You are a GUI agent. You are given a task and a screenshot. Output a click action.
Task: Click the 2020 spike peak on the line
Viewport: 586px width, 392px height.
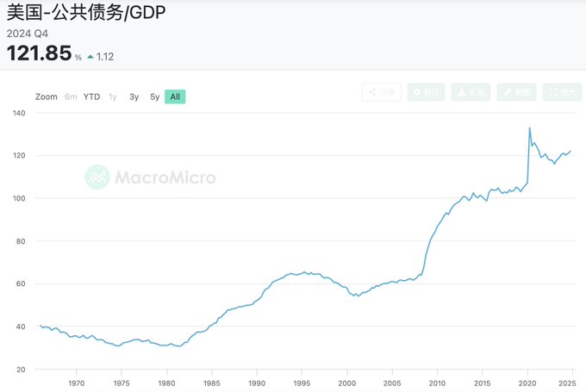pos(530,128)
